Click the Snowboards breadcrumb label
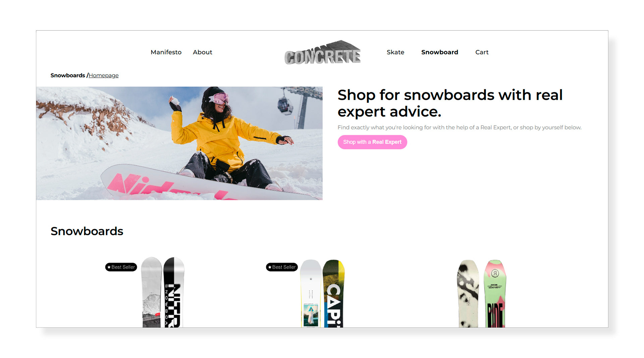Image resolution: width=644 pixels, height=358 pixels. click(68, 75)
